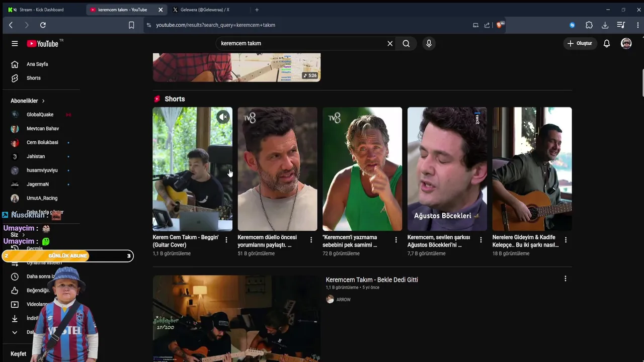Image resolution: width=644 pixels, height=362 pixels.
Task: Open liked videos thumbs-up item
Action: pyautogui.click(x=15, y=291)
